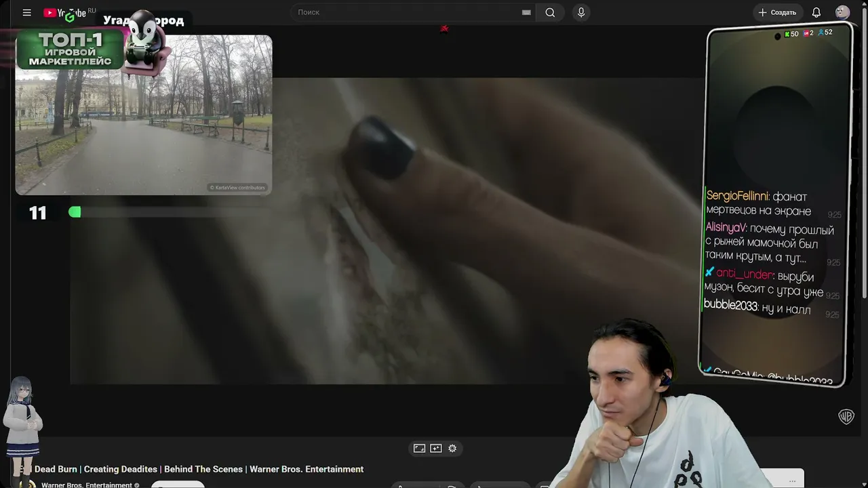The width and height of the screenshot is (868, 488).
Task: Click the countdown number 11
Action: point(38,213)
